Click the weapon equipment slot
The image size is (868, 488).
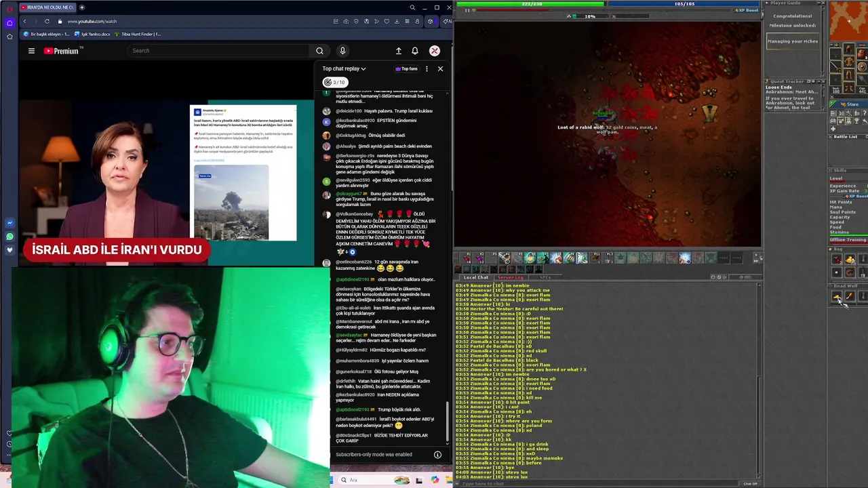pos(836,66)
